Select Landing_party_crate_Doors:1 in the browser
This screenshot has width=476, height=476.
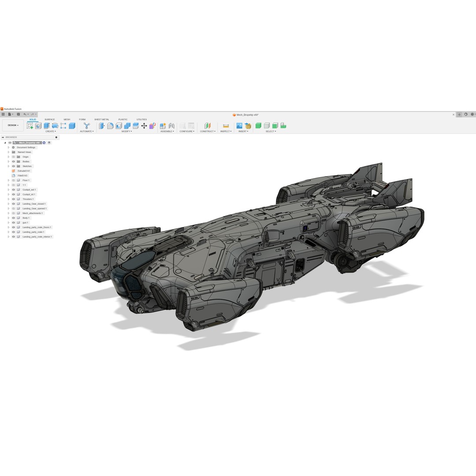tap(37, 227)
